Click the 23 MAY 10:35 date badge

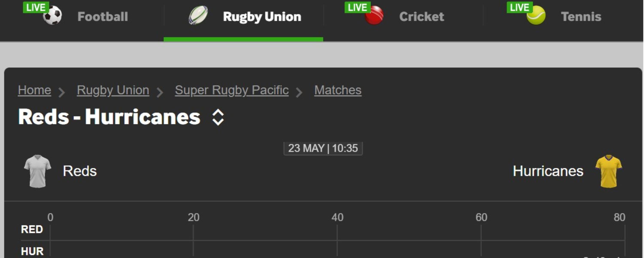[x=323, y=148]
